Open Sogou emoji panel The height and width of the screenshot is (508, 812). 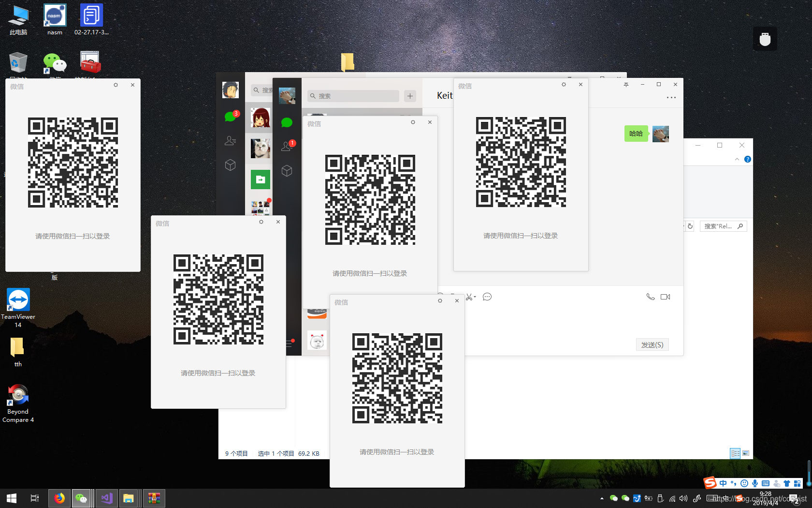(x=744, y=483)
